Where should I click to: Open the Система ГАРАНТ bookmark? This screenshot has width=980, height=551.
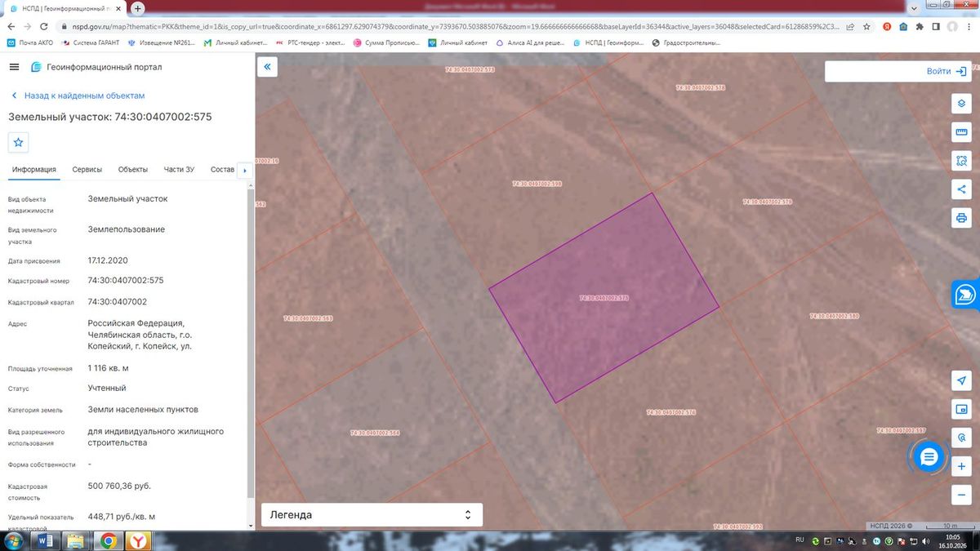pos(89,42)
